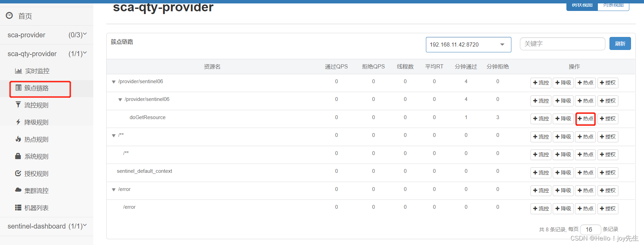Click the 分钟拒绝 column header

point(498,67)
